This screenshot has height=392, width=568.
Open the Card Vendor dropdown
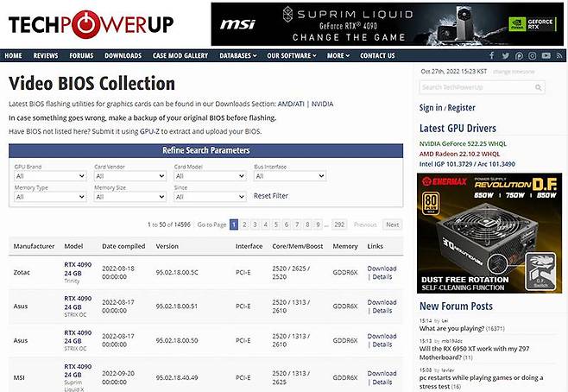click(129, 176)
